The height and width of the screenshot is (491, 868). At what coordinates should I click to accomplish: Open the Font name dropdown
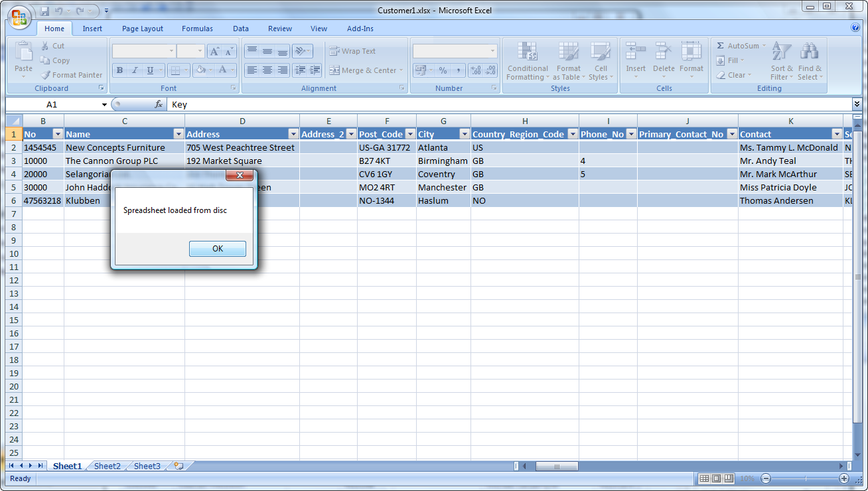point(171,51)
